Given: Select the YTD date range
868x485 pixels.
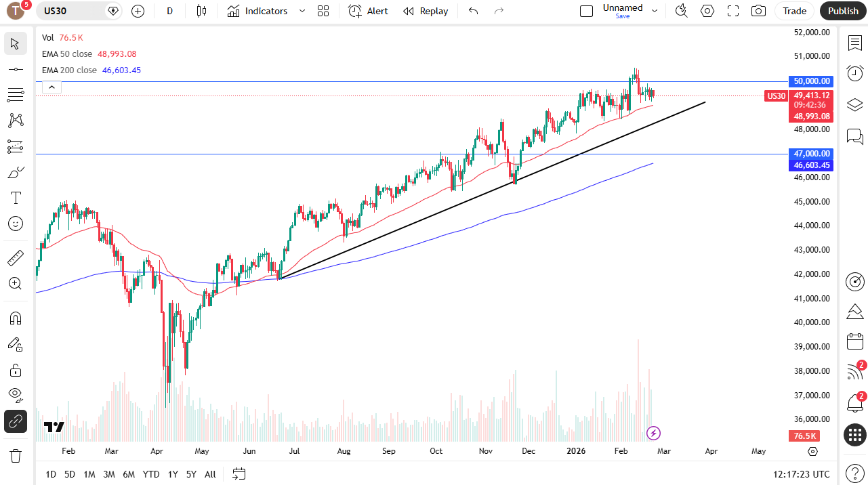Looking at the screenshot, I should [151, 474].
